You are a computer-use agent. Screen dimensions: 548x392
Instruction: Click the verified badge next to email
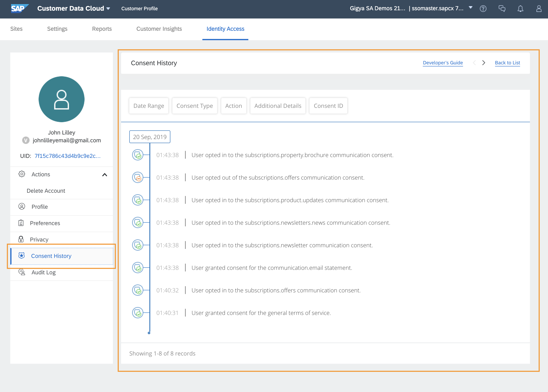(26, 140)
